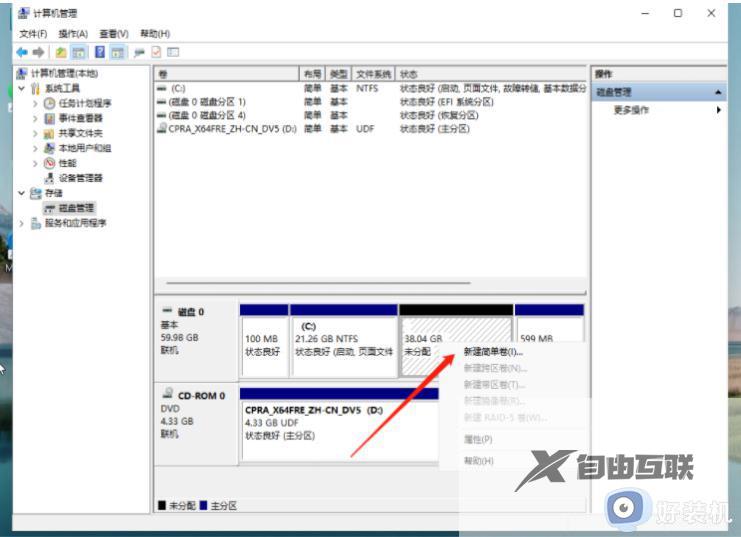
Task: Select the (C:) volume row in the list
Action: (x=371, y=88)
